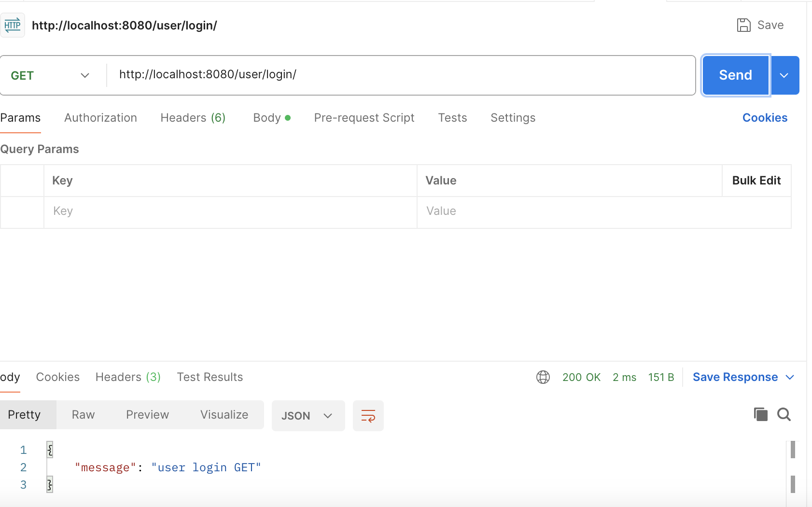The height and width of the screenshot is (507, 812).
Task: Click the Query Params heading
Action: (39, 149)
